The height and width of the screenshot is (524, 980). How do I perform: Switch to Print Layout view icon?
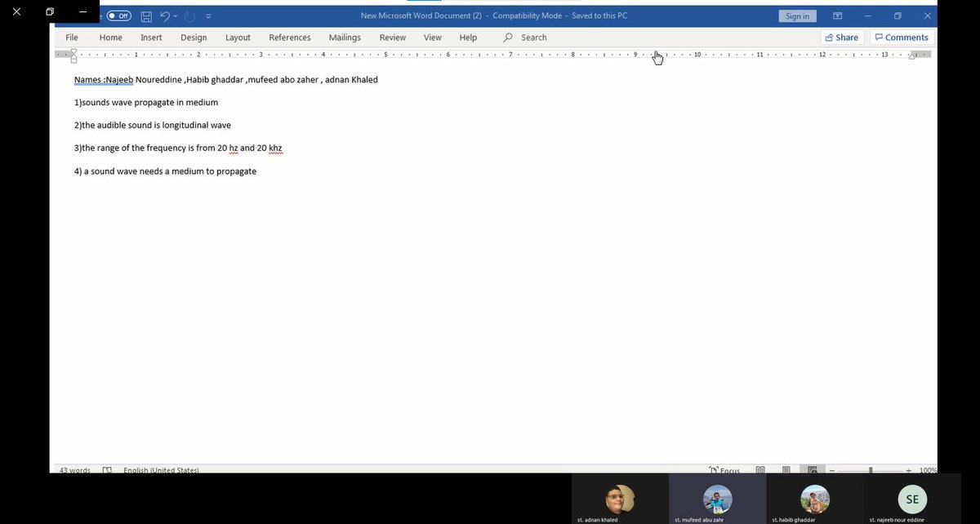coord(786,470)
